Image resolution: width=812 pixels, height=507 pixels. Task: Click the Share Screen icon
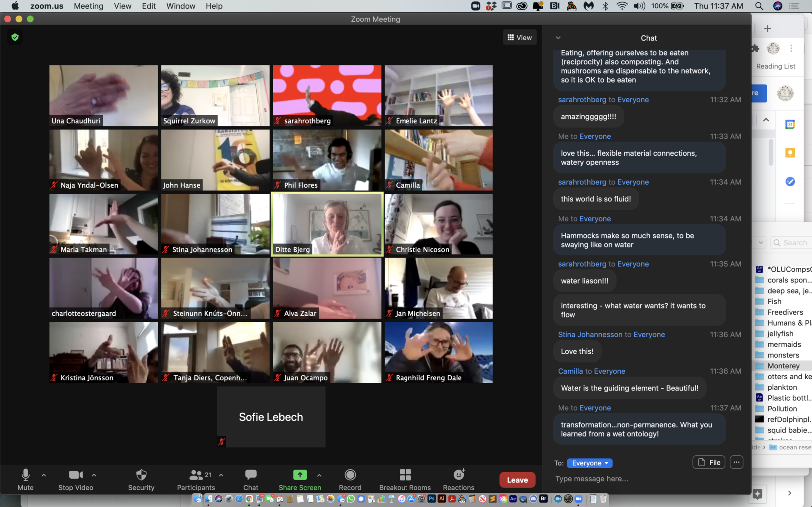tap(300, 475)
